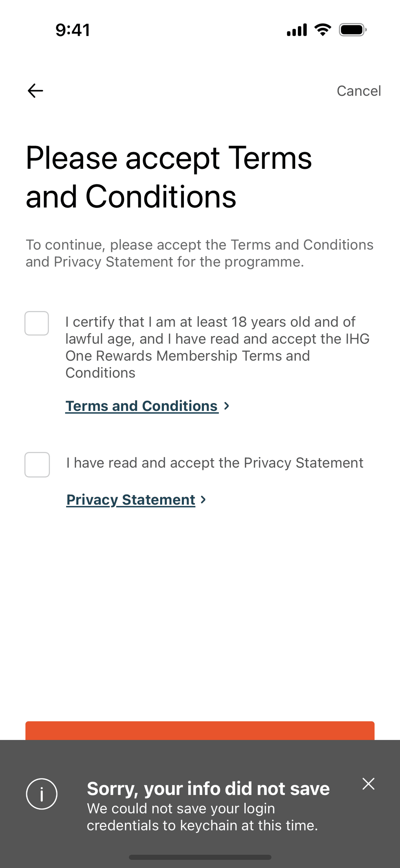This screenshot has height=868, width=400.
Task: Cancel the terms acceptance flow
Action: click(x=359, y=91)
